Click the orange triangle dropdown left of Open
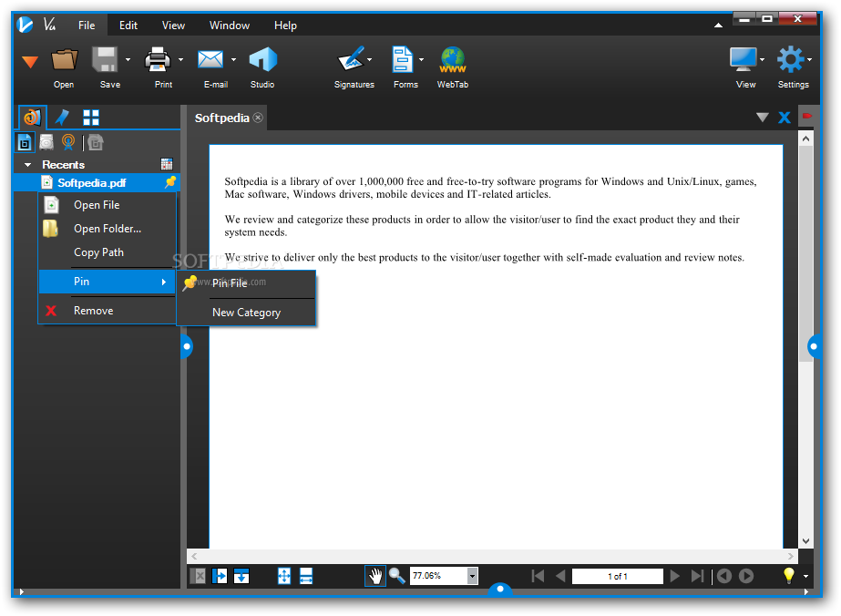The image size is (841, 616). (x=30, y=62)
